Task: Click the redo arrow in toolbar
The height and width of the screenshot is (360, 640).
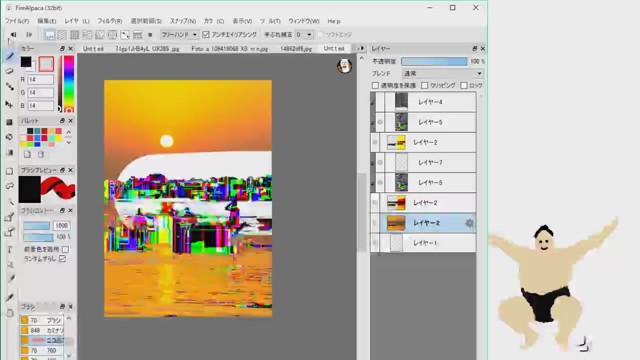Action: pyautogui.click(x=29, y=35)
